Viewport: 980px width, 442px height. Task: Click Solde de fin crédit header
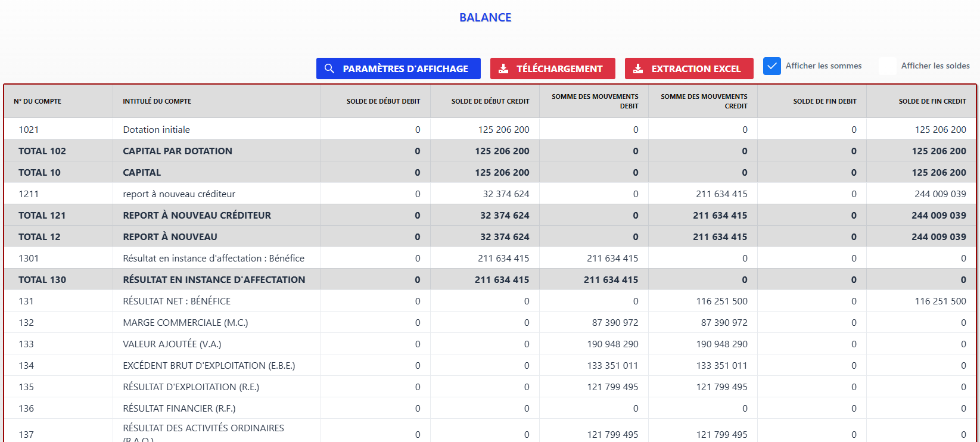(932, 101)
